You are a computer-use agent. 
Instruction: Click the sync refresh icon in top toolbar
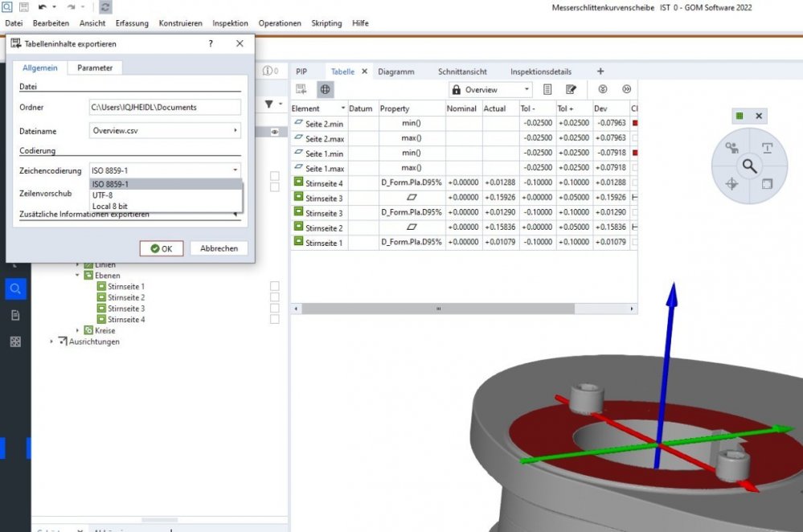(x=105, y=7)
